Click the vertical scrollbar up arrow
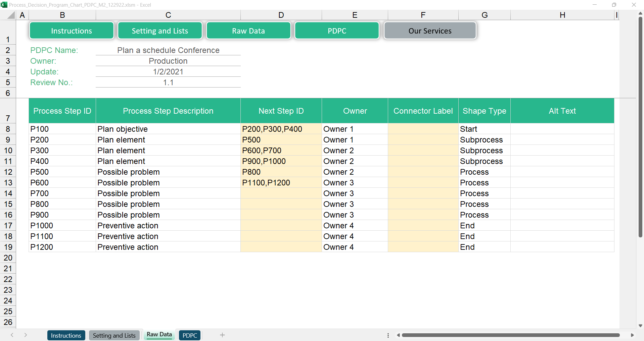 pyautogui.click(x=640, y=13)
